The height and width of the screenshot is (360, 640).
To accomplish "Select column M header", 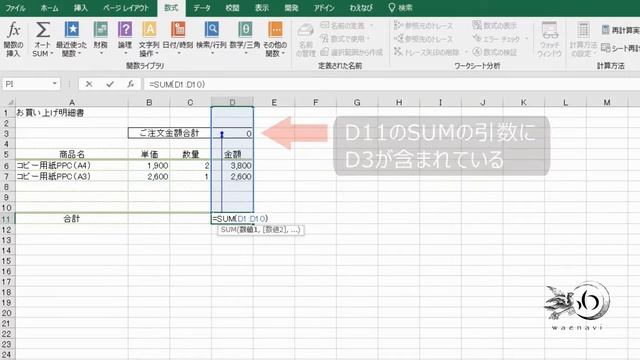I will [607, 102].
